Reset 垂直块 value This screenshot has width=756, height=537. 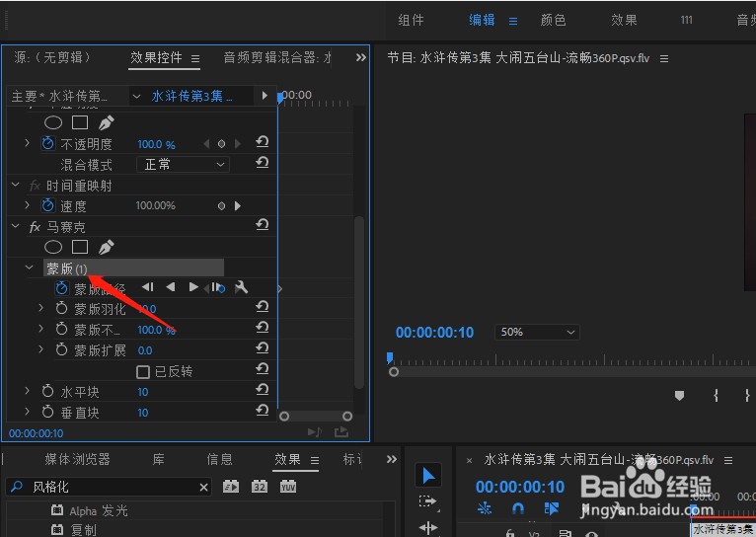(262, 411)
